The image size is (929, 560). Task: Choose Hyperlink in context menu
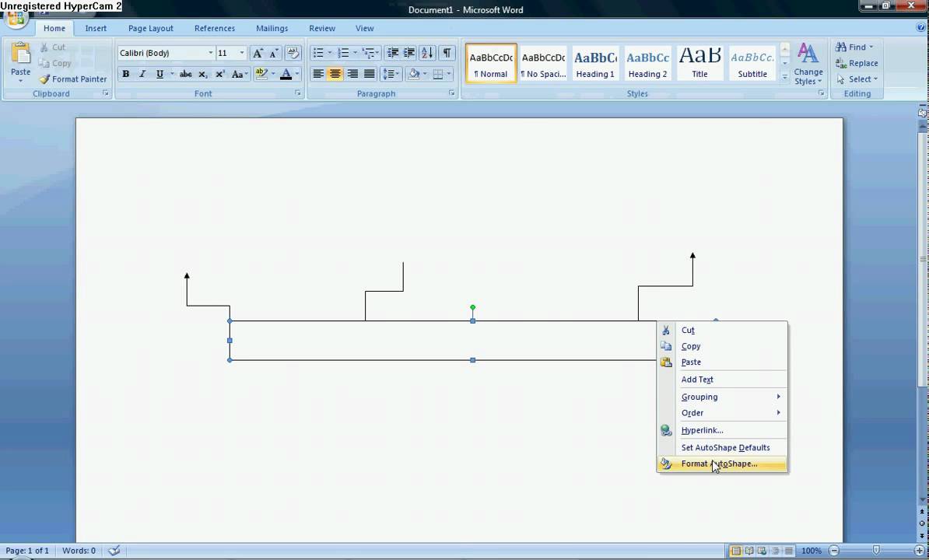(722, 430)
